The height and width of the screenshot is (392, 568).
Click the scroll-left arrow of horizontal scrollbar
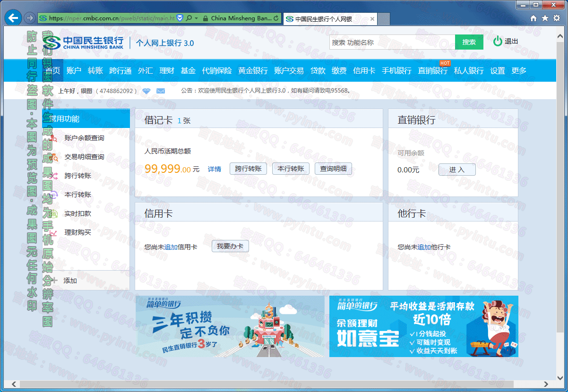point(13,384)
